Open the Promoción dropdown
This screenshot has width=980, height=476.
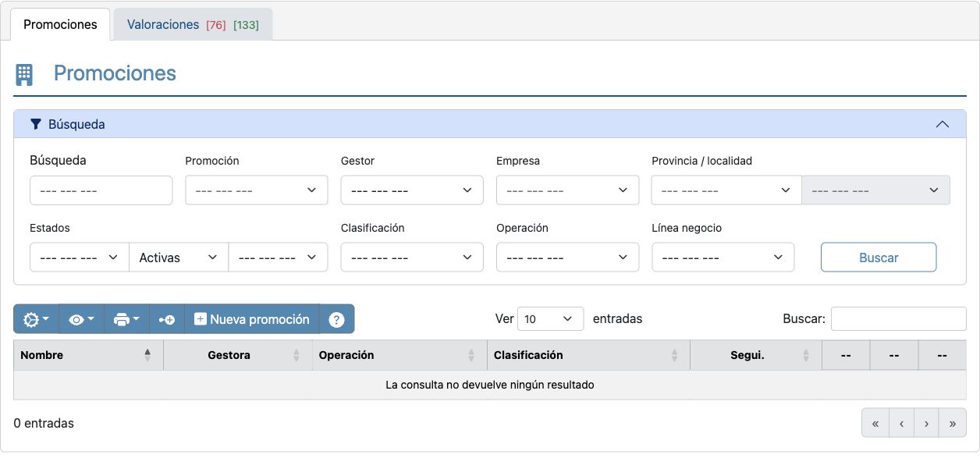coord(256,190)
